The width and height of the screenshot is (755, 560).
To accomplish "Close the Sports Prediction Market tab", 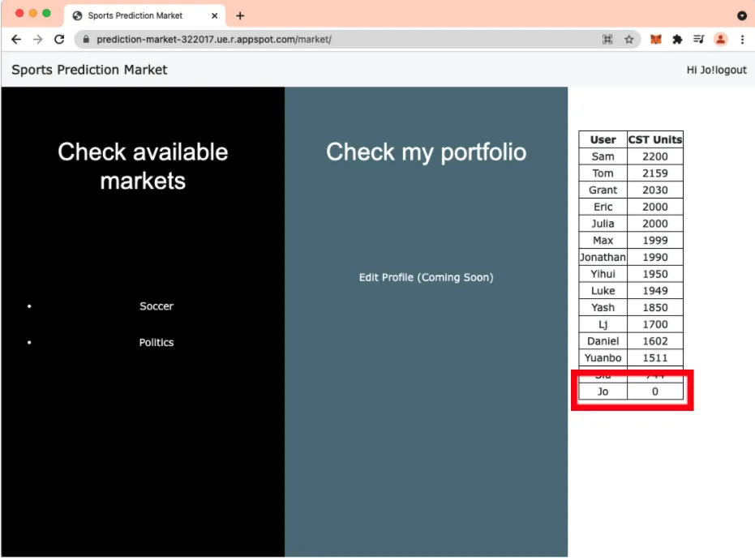I will [215, 16].
